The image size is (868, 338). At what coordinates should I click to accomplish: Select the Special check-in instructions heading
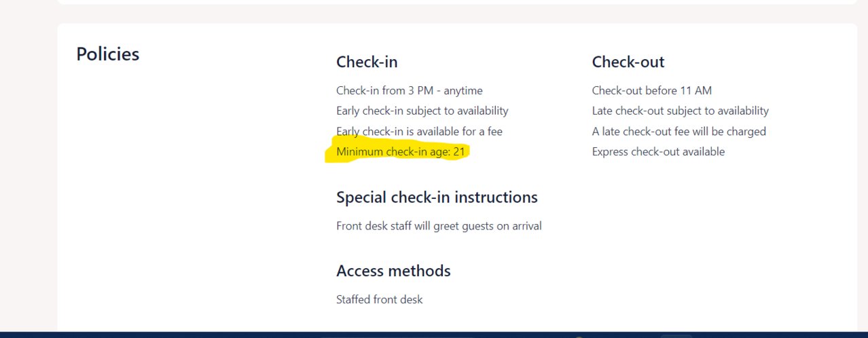437,198
